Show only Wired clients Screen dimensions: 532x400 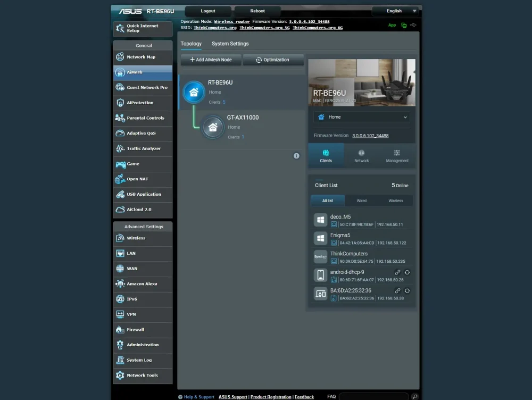(361, 201)
